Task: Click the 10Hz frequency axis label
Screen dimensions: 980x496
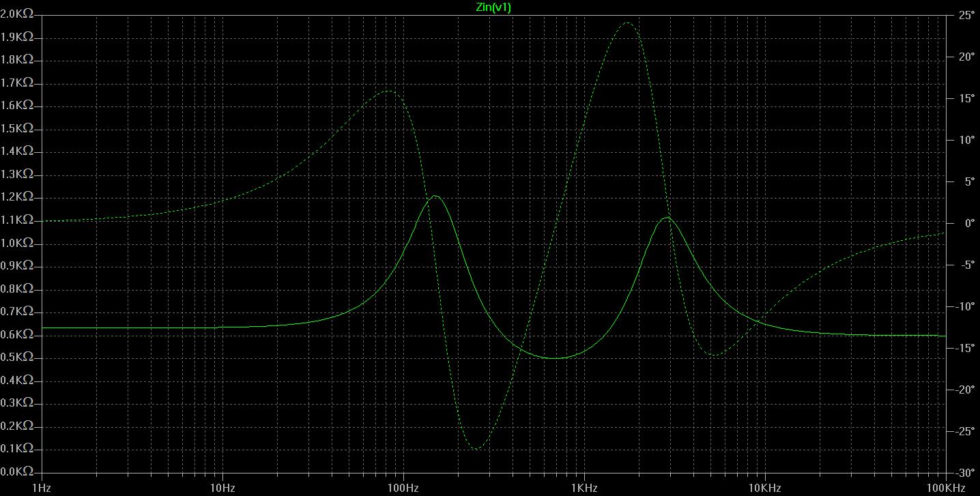Action: pyautogui.click(x=222, y=488)
